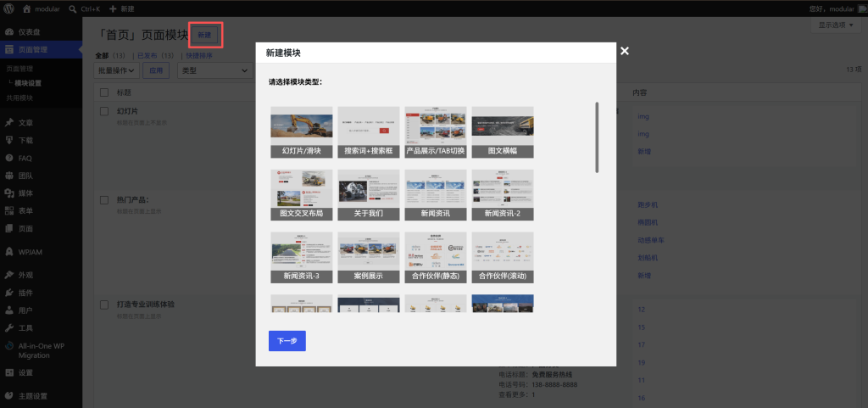Select 页面管理 submenu item

20,70
